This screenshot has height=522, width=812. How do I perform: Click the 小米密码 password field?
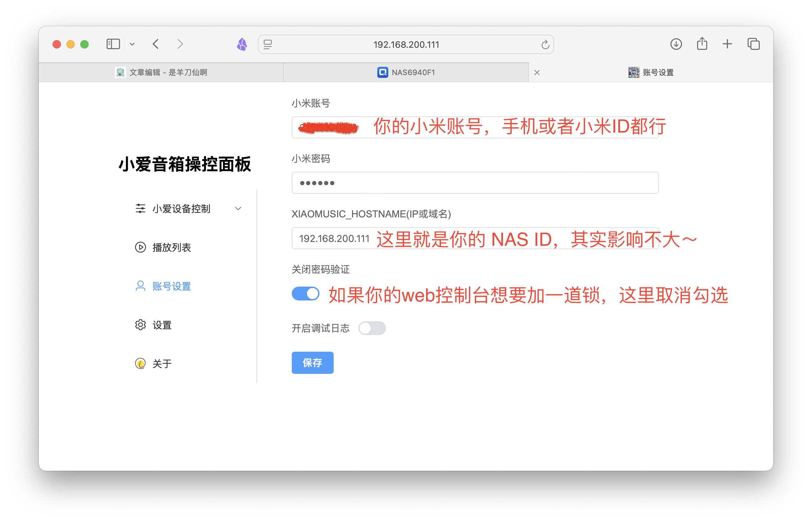point(475,183)
